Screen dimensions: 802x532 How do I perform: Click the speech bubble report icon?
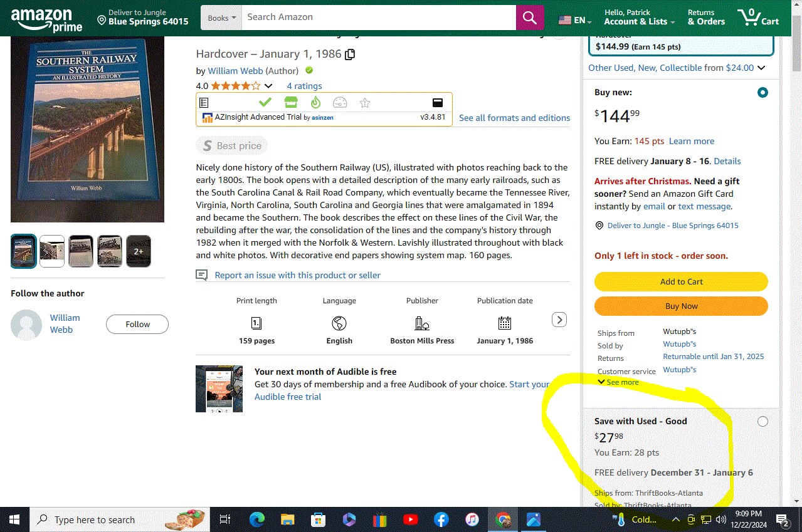coord(201,275)
